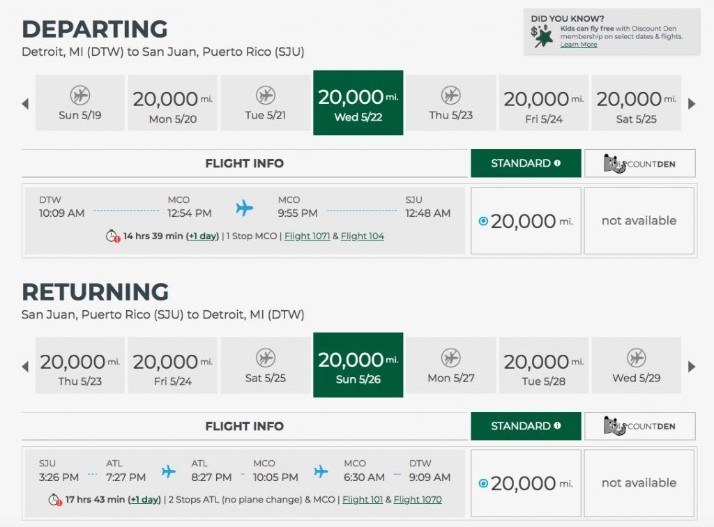Show later returning dates with right arrow

[x=690, y=366]
